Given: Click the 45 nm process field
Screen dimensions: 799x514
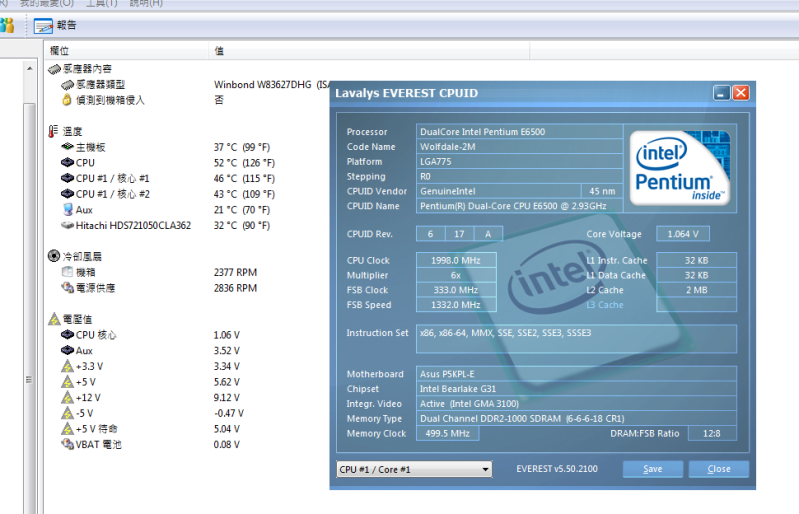Looking at the screenshot, I should (602, 191).
